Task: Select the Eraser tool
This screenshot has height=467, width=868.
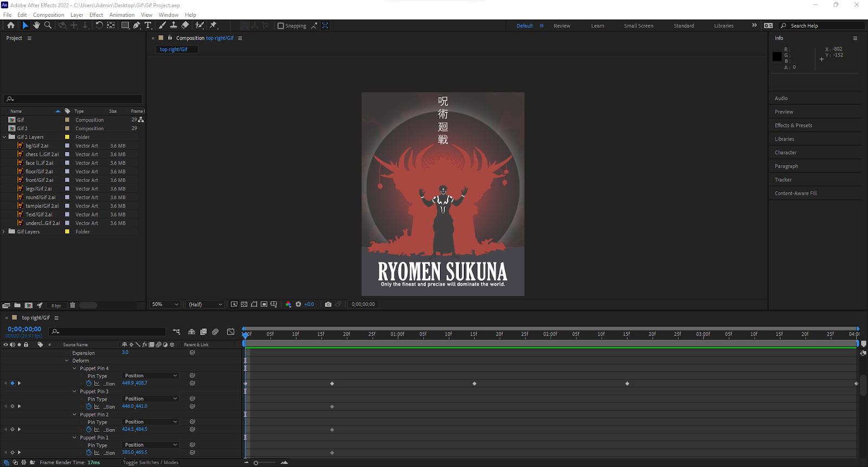Action: (x=185, y=25)
